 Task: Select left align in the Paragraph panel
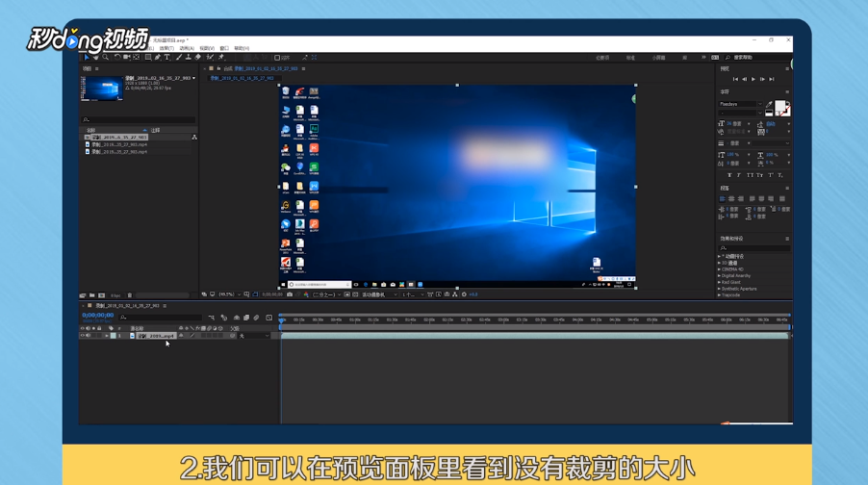click(x=722, y=198)
